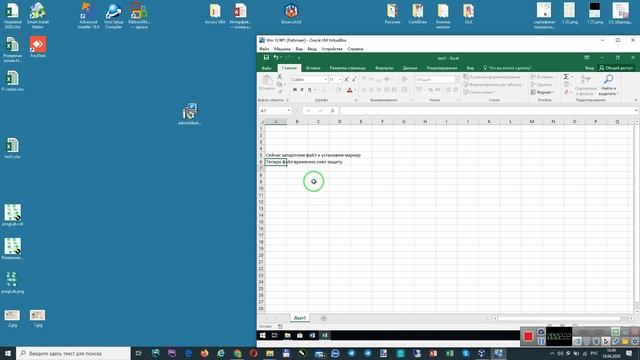The image size is (640, 360).
Task: Click the Tell me what to do box
Action: 507,68
